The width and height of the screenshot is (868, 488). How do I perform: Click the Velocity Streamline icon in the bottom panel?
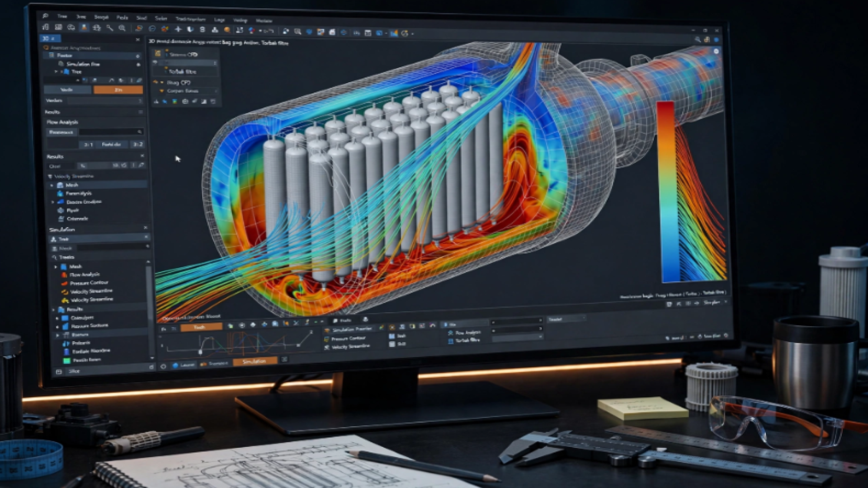point(326,347)
